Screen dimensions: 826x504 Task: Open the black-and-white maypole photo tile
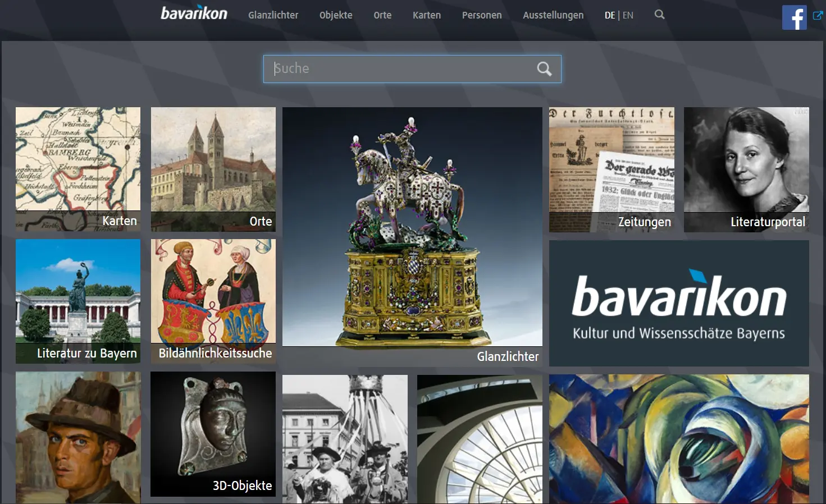tap(345, 439)
